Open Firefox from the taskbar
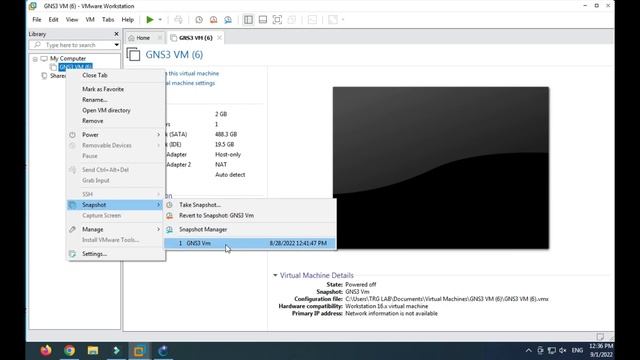640x360 pixels. (x=46, y=351)
